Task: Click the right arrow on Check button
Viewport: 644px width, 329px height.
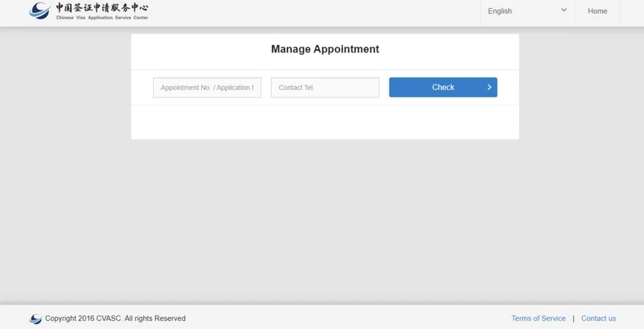Action: pyautogui.click(x=489, y=87)
